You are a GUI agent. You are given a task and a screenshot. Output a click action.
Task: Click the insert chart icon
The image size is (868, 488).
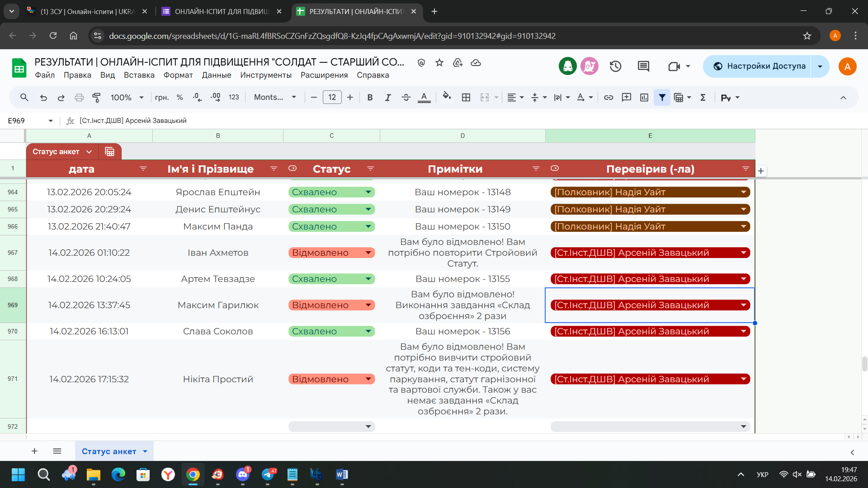(x=644, y=97)
